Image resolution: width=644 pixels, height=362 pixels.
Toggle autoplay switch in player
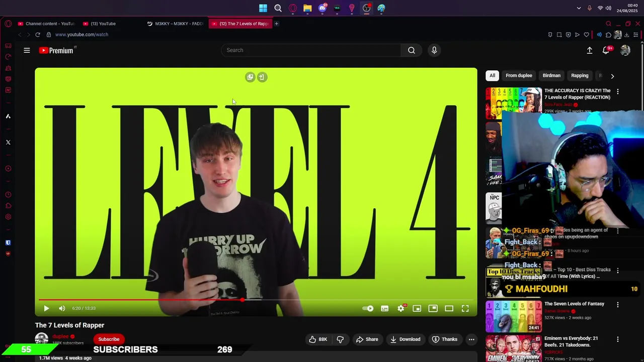click(x=368, y=308)
